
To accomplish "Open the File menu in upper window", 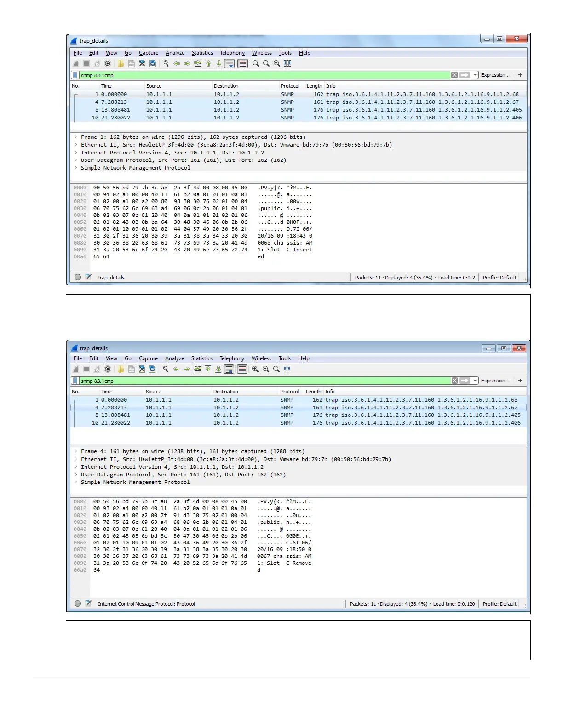I will 78,53.
